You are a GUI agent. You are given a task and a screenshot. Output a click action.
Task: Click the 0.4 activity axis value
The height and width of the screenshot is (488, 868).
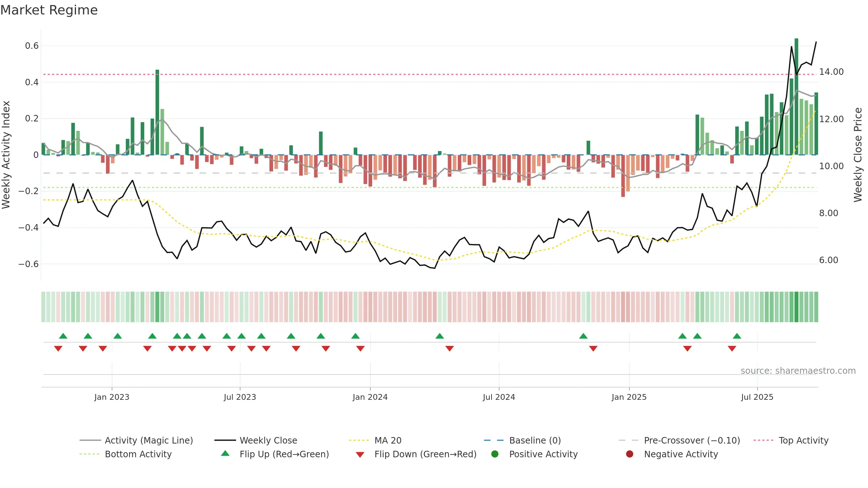pyautogui.click(x=32, y=82)
